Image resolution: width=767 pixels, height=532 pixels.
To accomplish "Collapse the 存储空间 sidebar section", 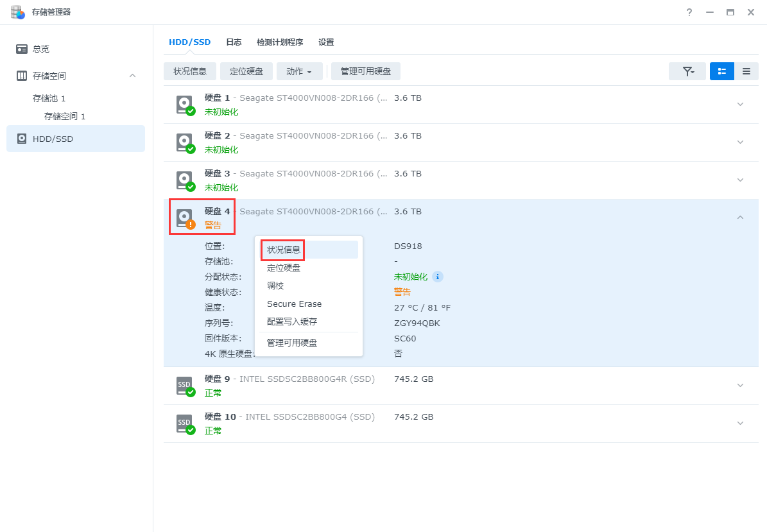I will (132, 76).
